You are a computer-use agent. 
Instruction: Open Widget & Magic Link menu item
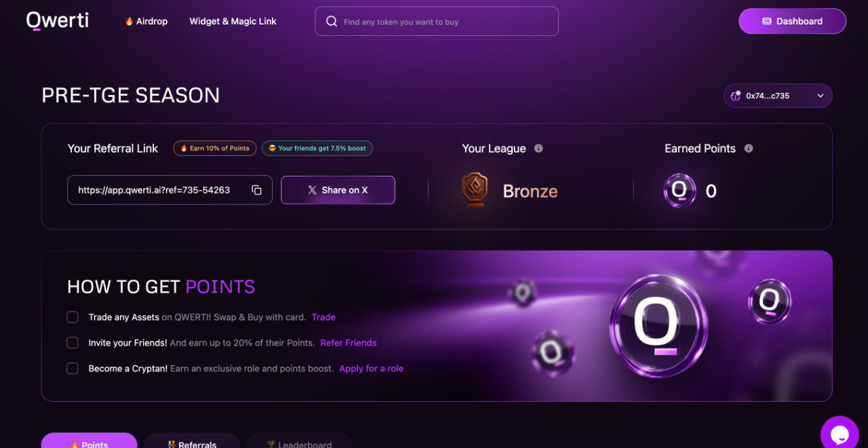pyautogui.click(x=233, y=21)
